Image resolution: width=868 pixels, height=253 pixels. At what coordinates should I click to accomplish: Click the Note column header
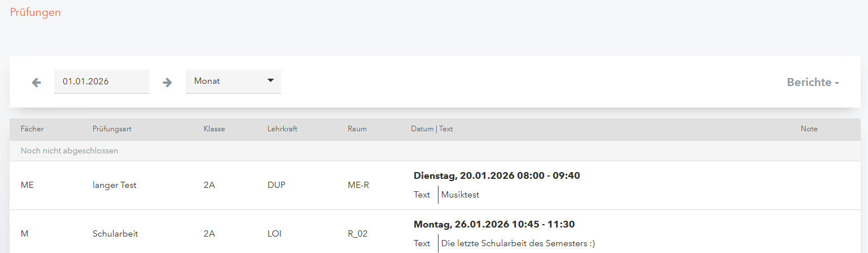[809, 129]
